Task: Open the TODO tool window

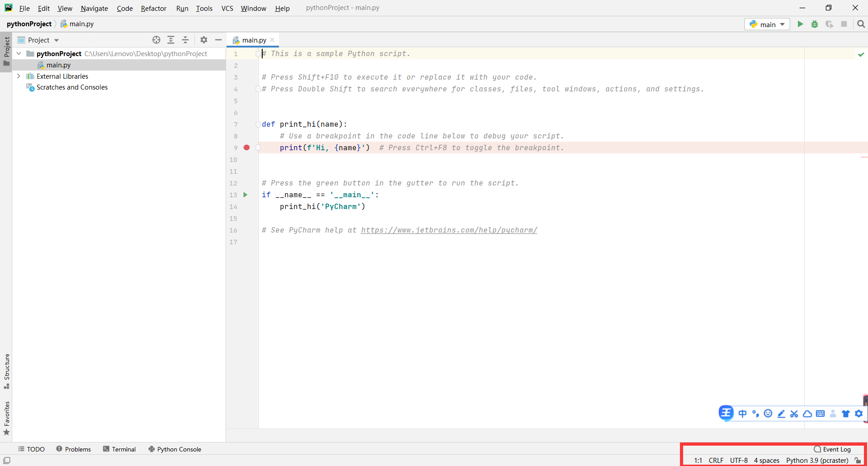Action: (32, 449)
